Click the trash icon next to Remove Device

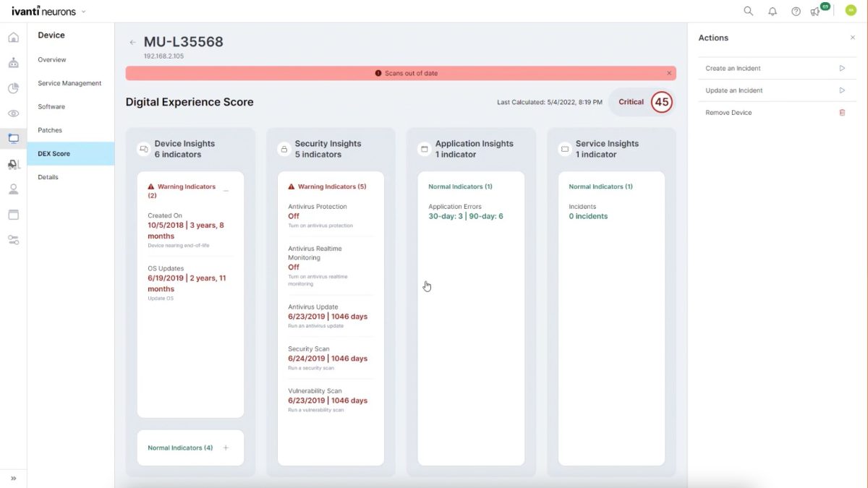coord(842,112)
